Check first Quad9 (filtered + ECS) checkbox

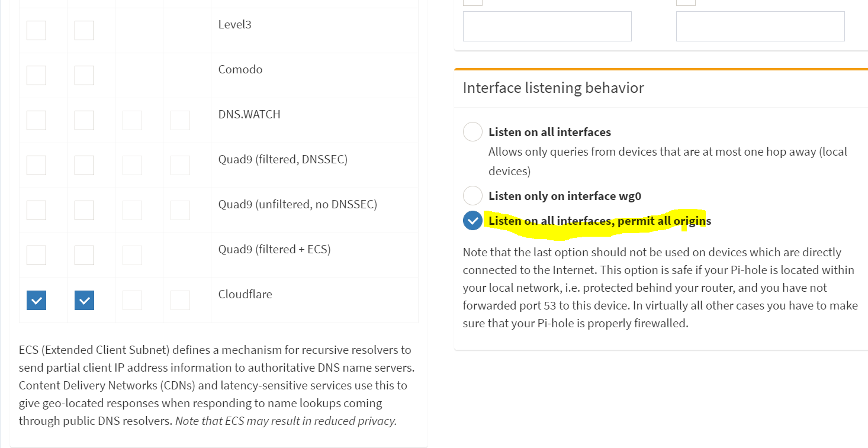pos(36,255)
